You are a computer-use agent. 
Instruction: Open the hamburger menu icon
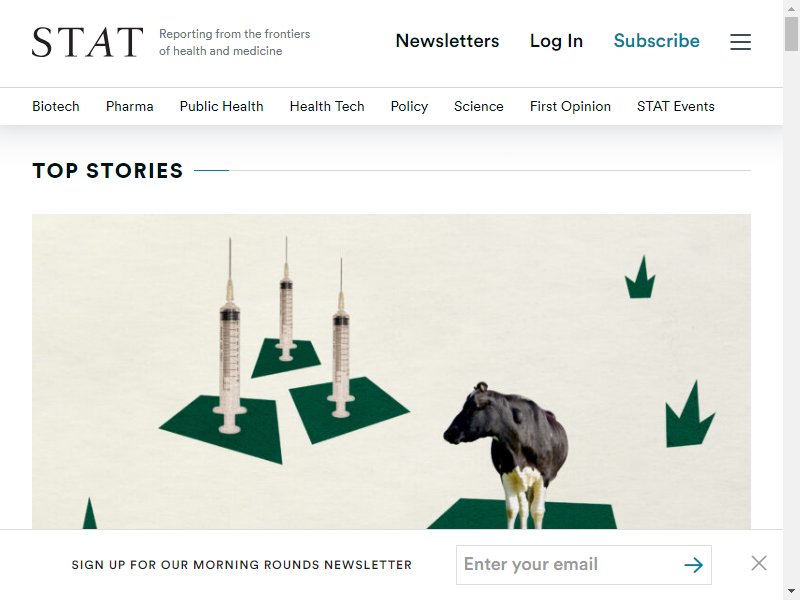pyautogui.click(x=740, y=42)
